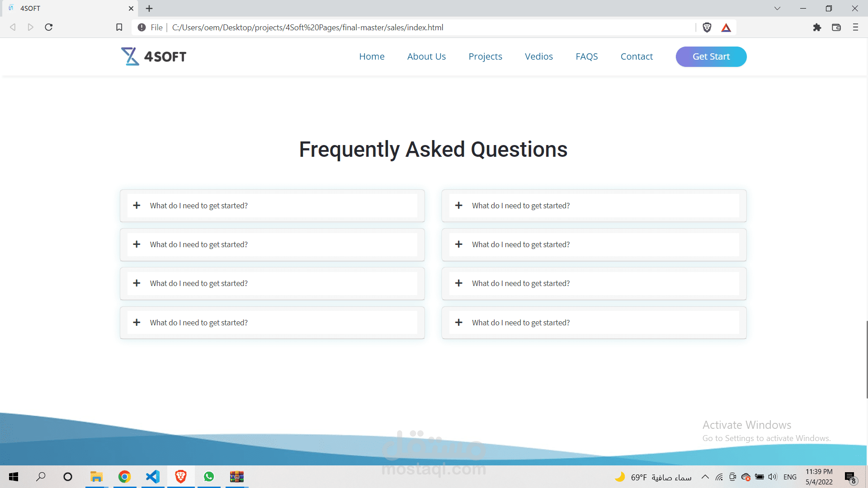This screenshot has height=488, width=868.
Task: Open the Projects navigation link
Action: coord(485,56)
